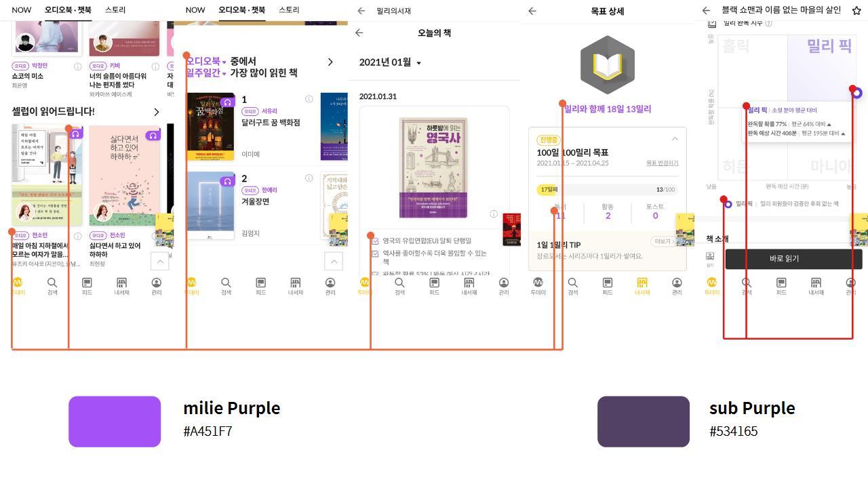Open 관리 on the 목표 상세 screen
Viewport: 868px width, 488px height.
677,286
